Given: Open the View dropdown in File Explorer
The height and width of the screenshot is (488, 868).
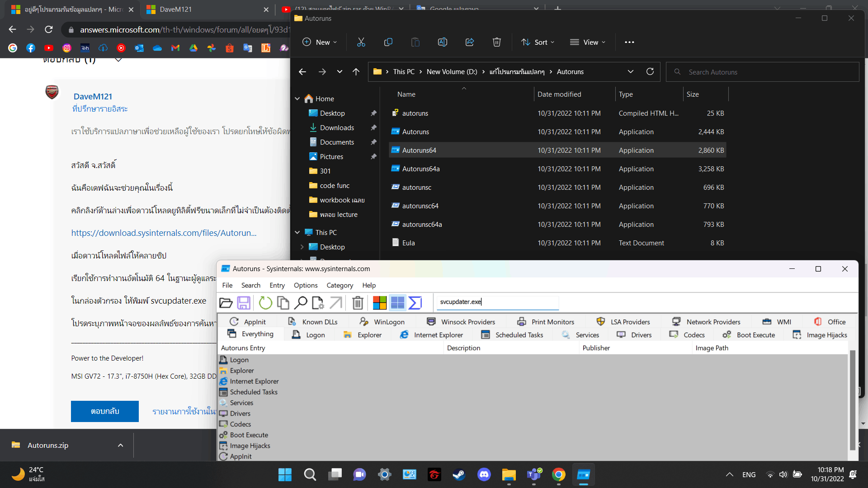Looking at the screenshot, I should pos(587,42).
